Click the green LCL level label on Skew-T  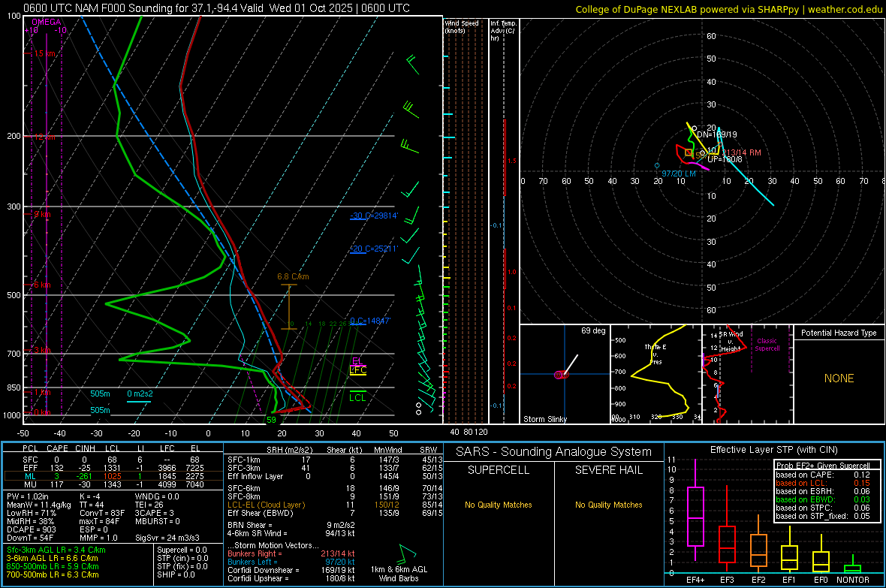pos(357,397)
